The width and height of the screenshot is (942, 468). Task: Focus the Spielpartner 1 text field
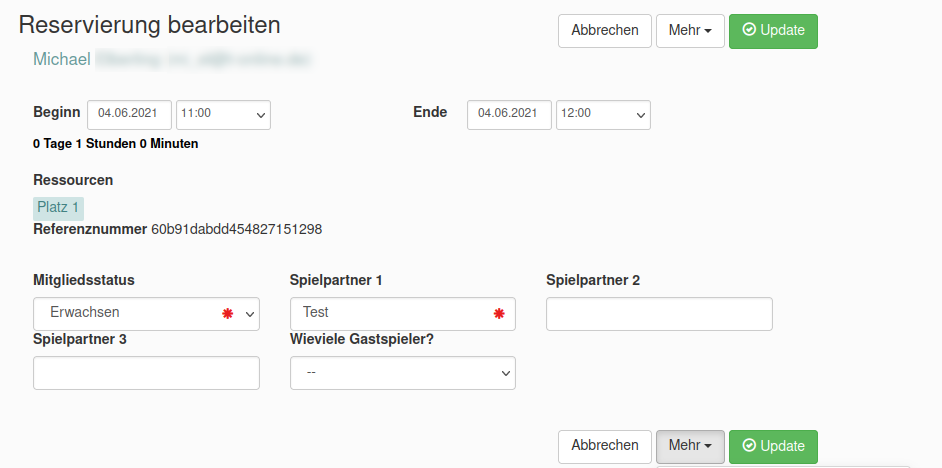390,313
